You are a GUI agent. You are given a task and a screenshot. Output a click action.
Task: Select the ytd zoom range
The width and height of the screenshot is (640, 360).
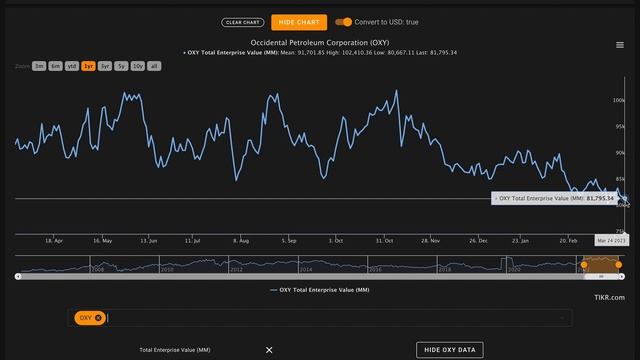click(72, 66)
